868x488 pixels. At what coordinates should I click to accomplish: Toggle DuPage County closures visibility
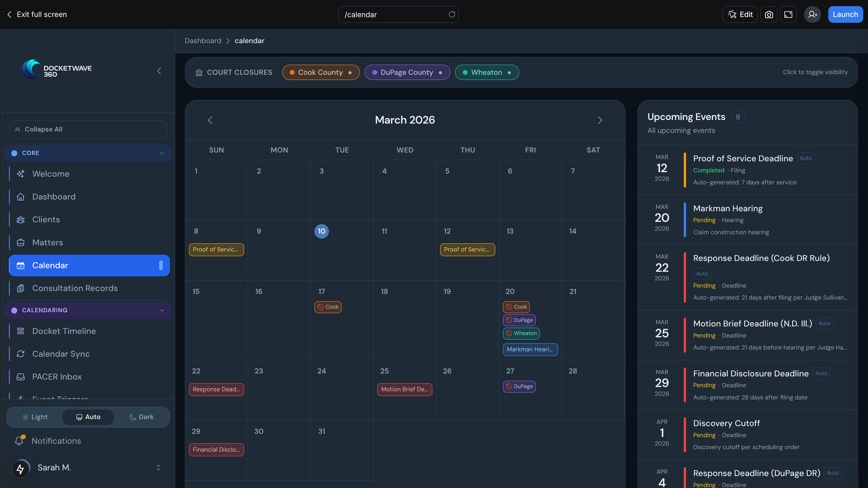[407, 72]
